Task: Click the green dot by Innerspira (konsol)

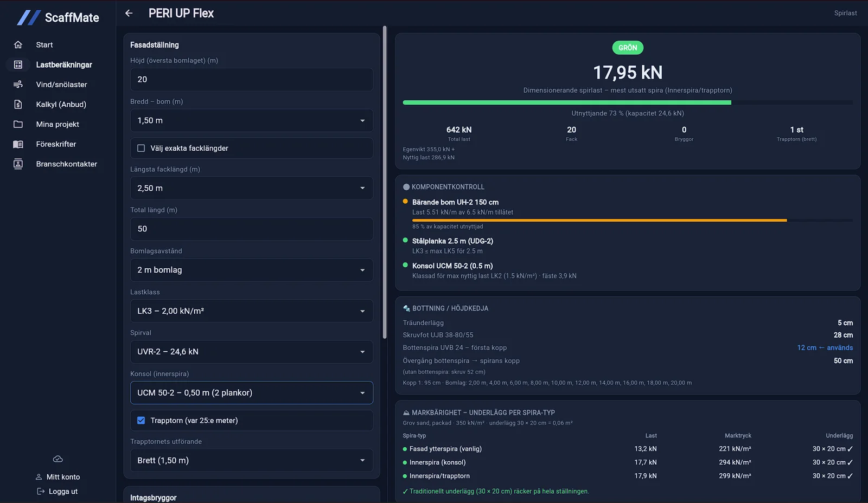Action: tap(405, 462)
